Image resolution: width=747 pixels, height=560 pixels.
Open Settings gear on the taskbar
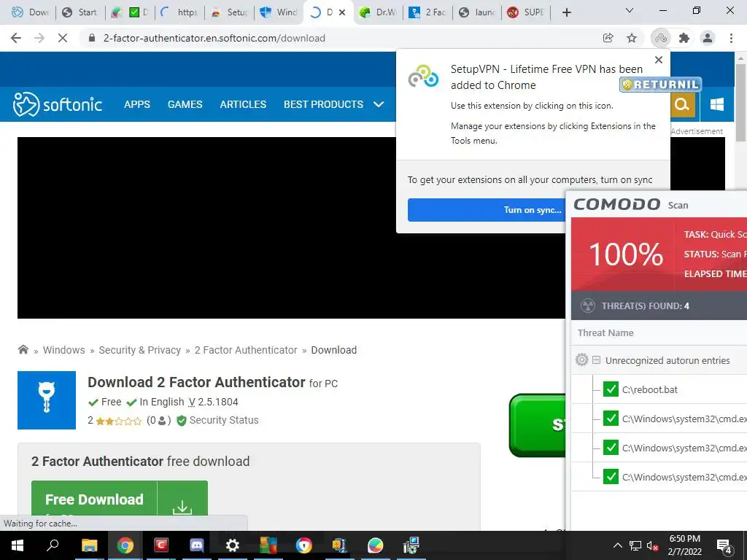232,545
